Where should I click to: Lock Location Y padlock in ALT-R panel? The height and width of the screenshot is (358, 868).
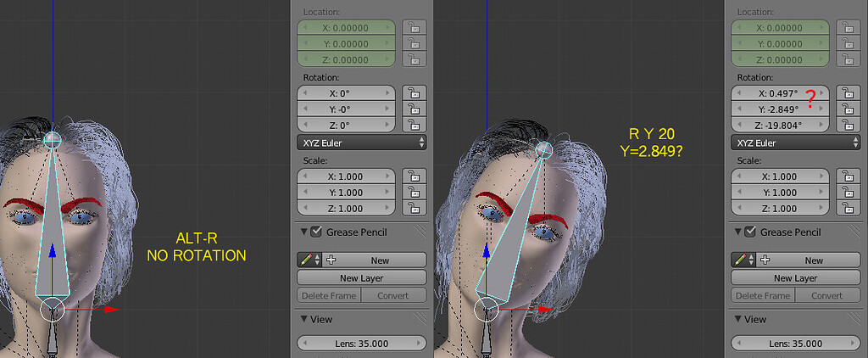[414, 44]
